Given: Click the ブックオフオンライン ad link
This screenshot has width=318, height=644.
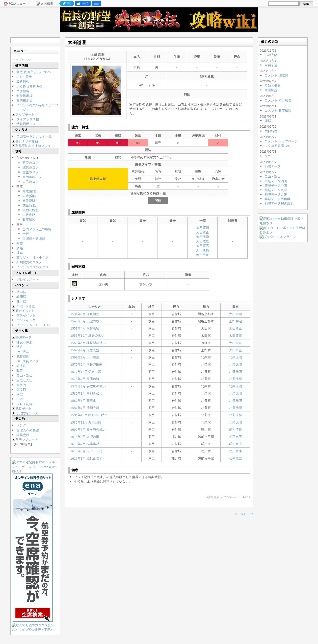Looking at the screenshot, I should 277,237.
